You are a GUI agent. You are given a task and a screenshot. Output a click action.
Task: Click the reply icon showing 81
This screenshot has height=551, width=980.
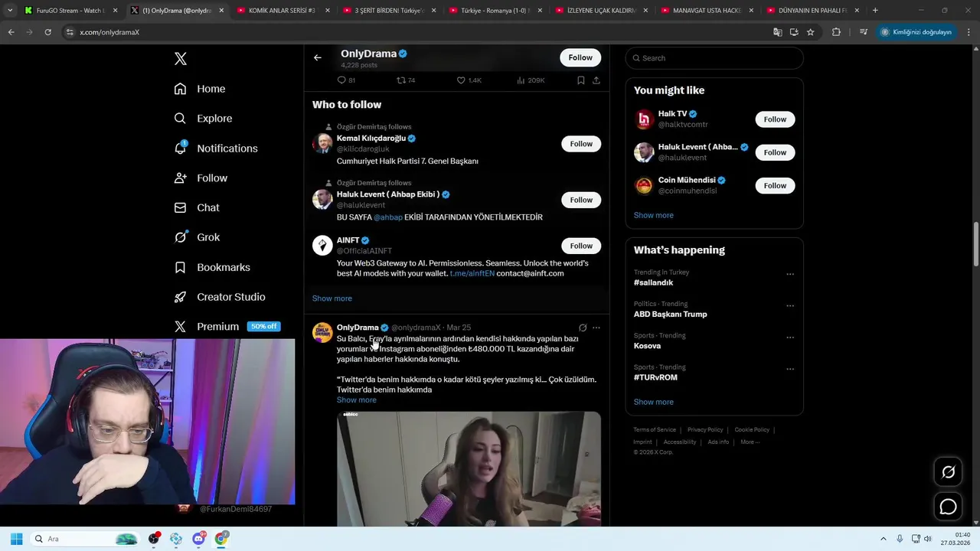(341, 80)
